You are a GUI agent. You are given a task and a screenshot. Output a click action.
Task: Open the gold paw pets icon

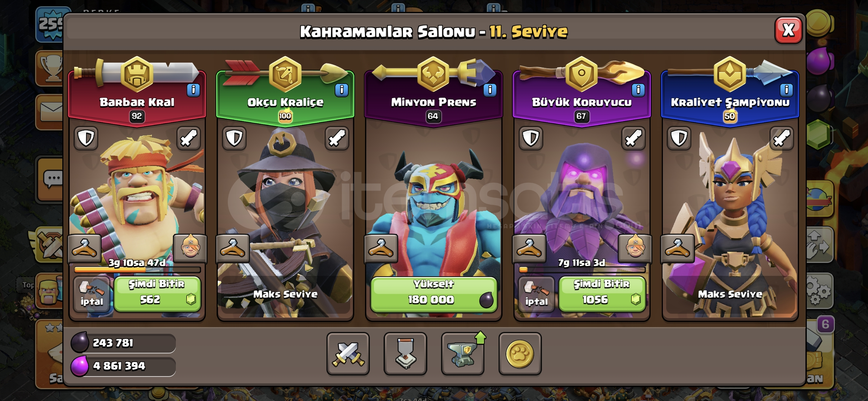click(x=520, y=354)
